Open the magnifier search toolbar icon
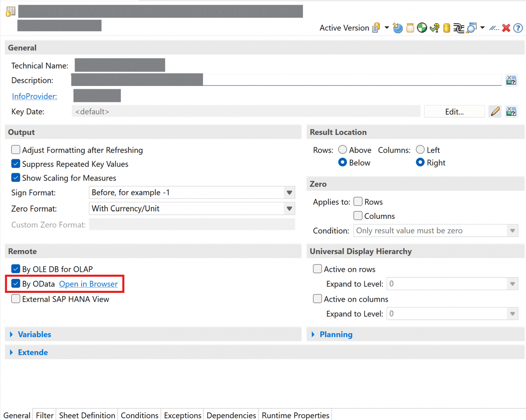Image resolution: width=526 pixels, height=420 pixels. [472, 28]
